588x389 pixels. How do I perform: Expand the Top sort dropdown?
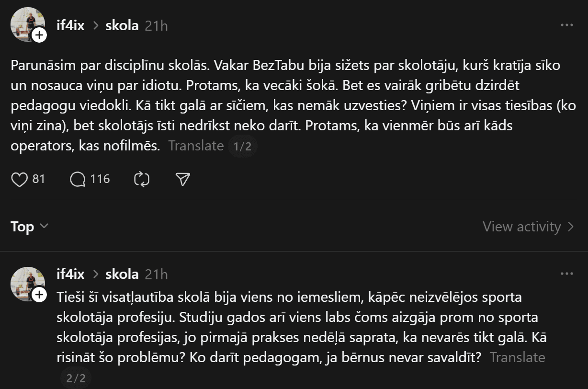(29, 226)
